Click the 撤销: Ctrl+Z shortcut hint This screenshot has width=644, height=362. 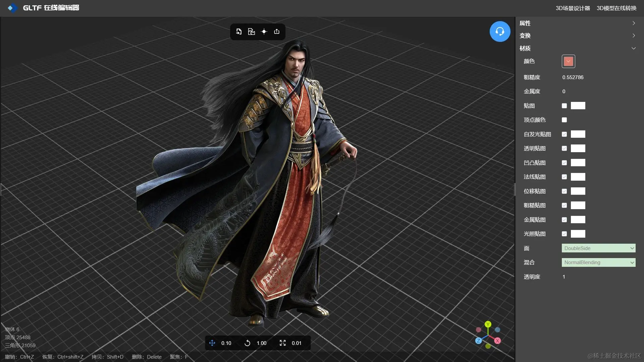coord(19,357)
